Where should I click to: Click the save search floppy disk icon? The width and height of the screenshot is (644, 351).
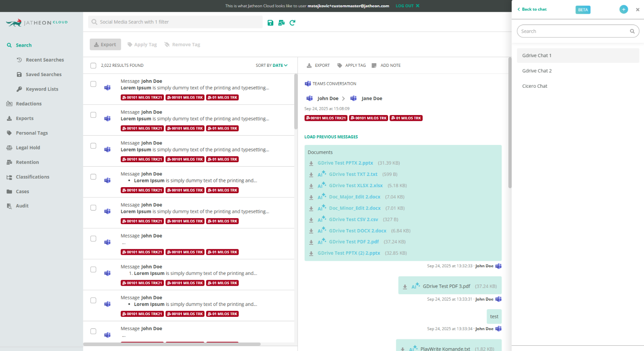click(x=270, y=23)
